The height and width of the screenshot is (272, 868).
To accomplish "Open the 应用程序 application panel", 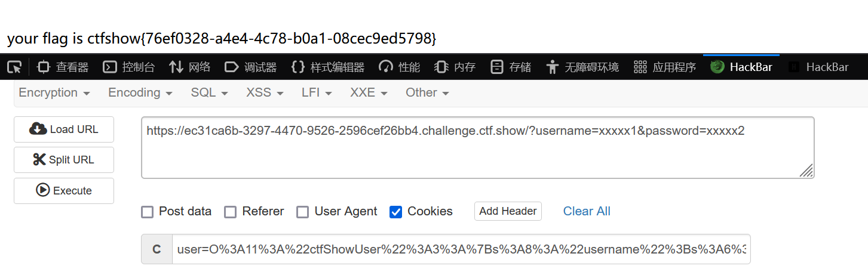I will (665, 67).
